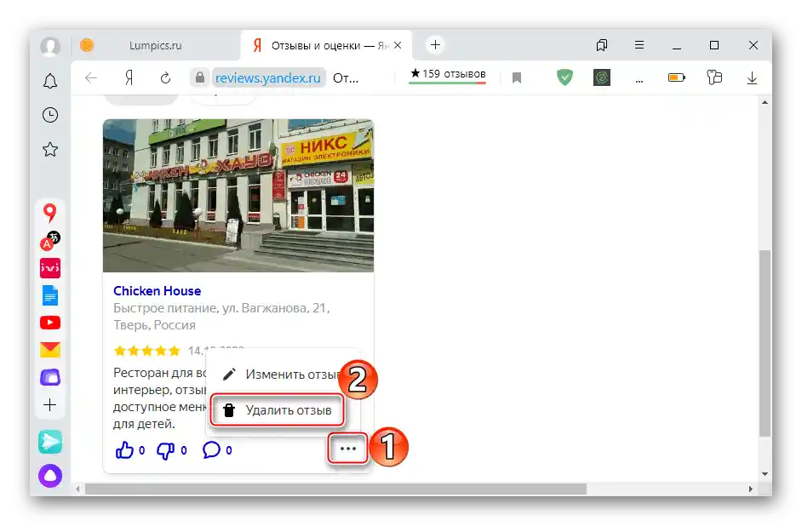Open bookmarks star icon in sidebar

click(x=50, y=149)
